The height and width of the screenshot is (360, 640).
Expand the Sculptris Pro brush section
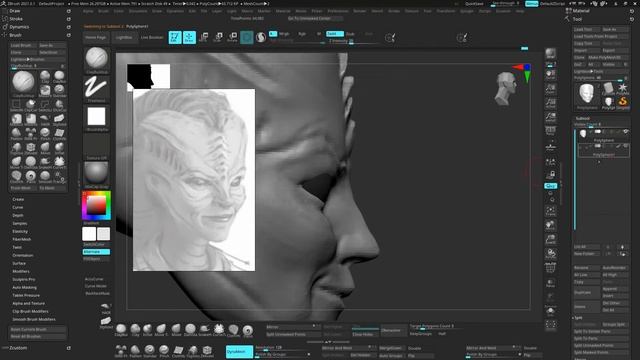pyautogui.click(x=24, y=279)
